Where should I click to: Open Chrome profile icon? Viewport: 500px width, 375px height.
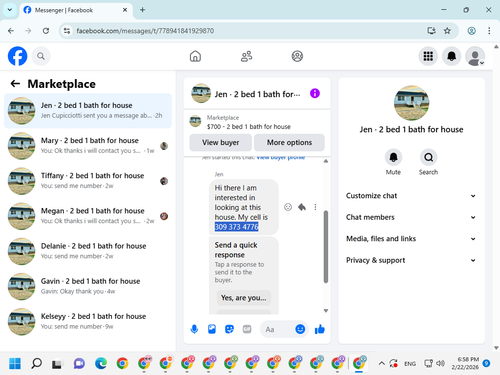(471, 31)
